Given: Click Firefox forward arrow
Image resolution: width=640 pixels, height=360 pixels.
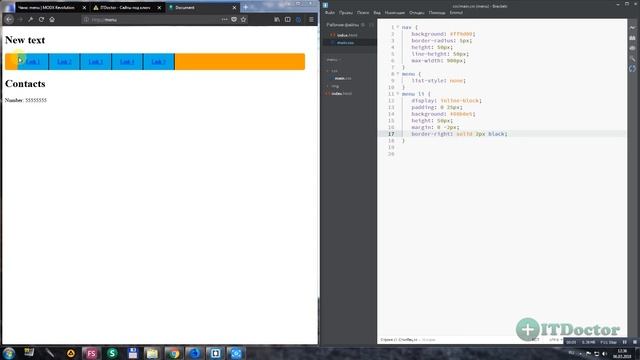Looking at the screenshot, I should 20,19.
